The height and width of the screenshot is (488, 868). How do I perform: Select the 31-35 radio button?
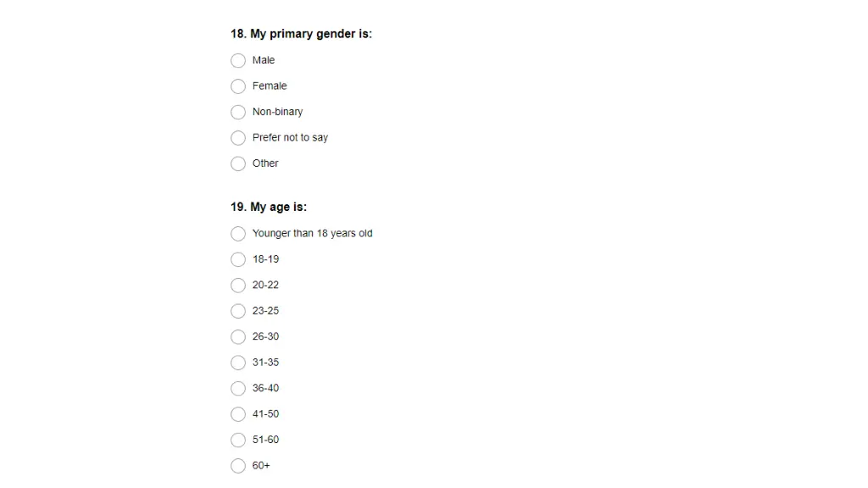click(238, 363)
